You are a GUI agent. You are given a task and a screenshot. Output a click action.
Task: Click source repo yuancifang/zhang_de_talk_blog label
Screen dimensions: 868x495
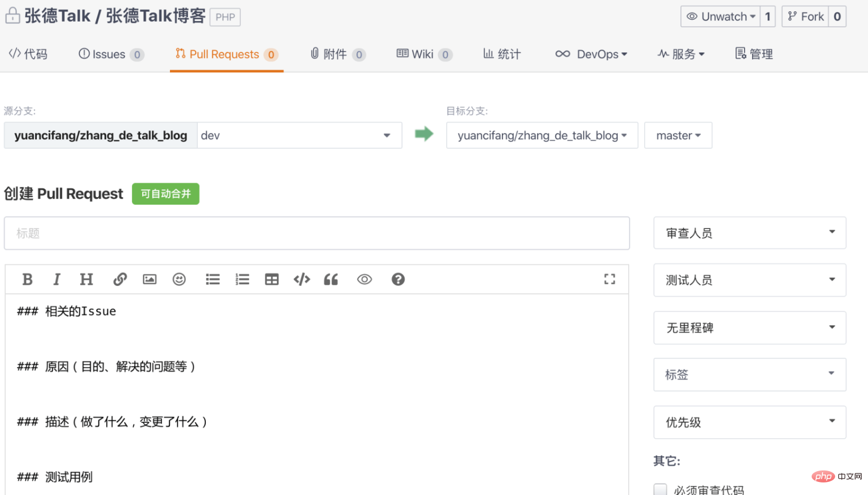pyautogui.click(x=101, y=135)
